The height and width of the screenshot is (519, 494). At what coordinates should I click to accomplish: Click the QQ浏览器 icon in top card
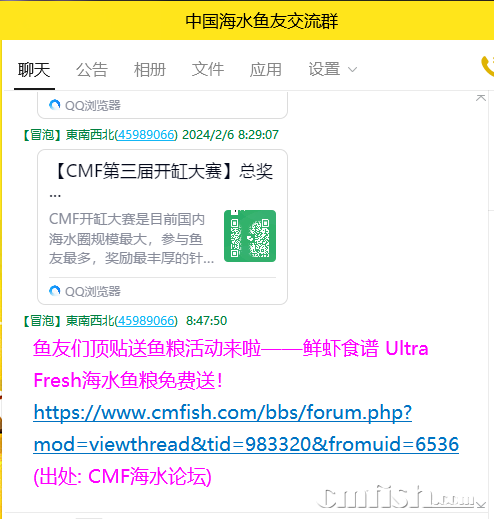point(55,105)
